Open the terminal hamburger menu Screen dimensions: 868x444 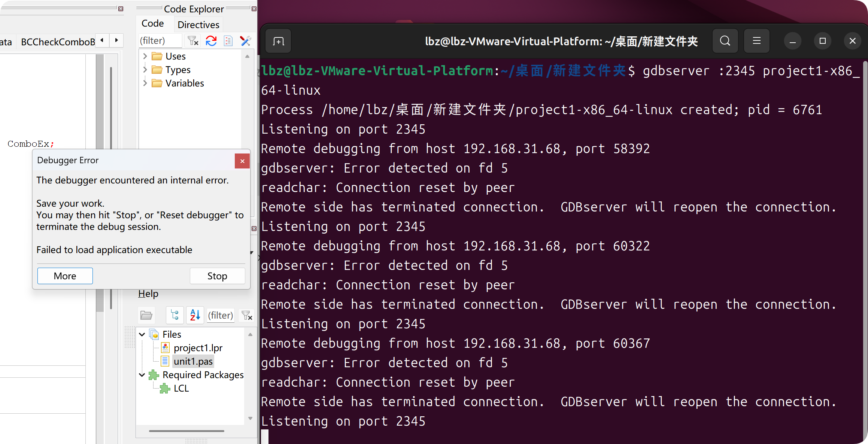[756, 41]
